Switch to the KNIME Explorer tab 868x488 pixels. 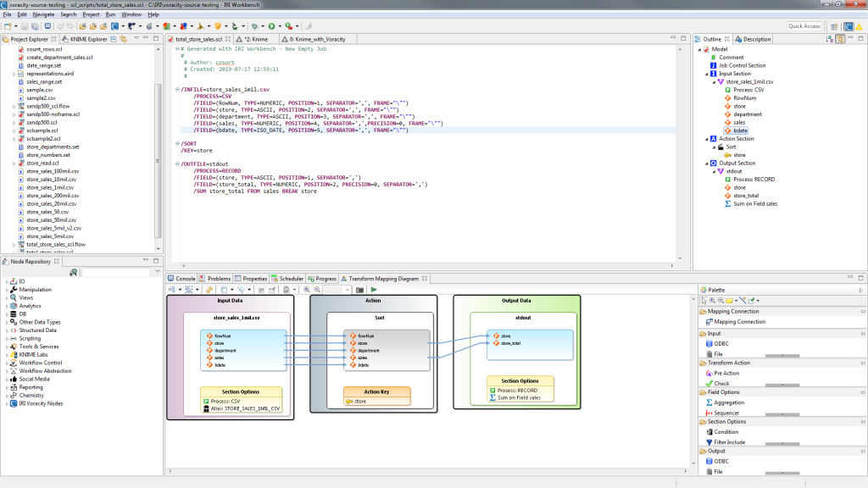[x=84, y=39]
